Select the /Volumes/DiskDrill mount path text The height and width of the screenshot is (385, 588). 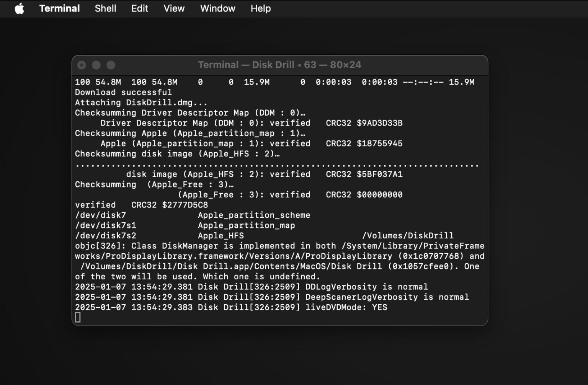click(408, 235)
